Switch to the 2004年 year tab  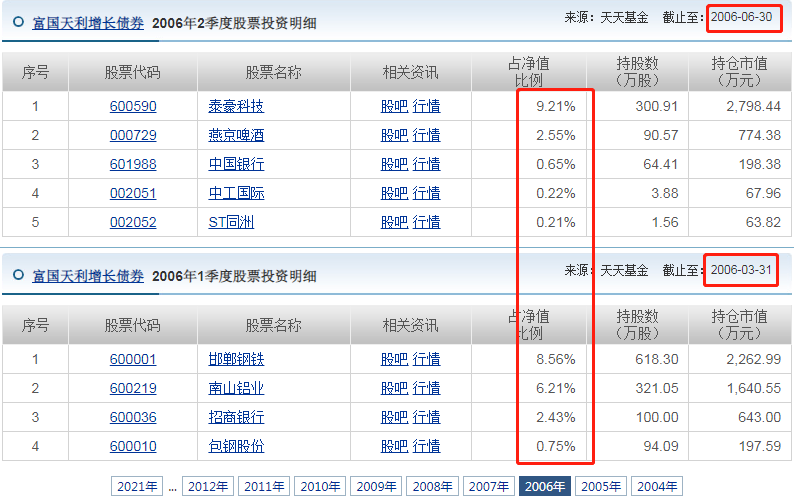[x=657, y=486]
